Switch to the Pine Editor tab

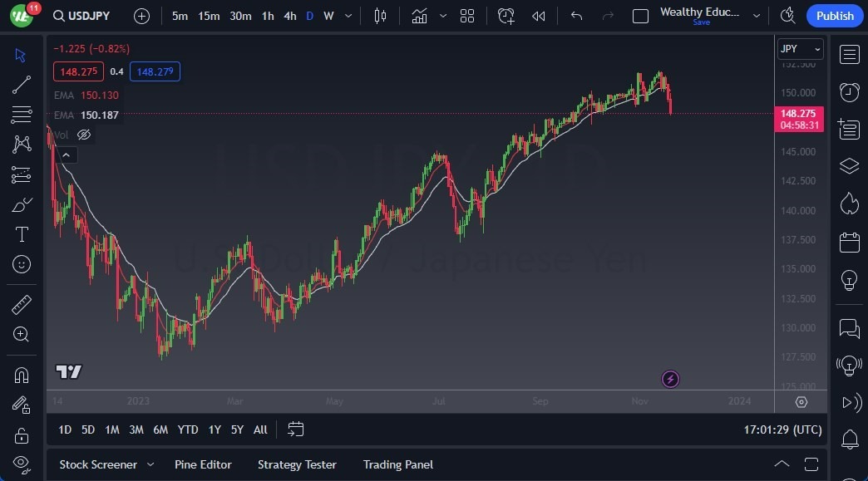click(203, 464)
